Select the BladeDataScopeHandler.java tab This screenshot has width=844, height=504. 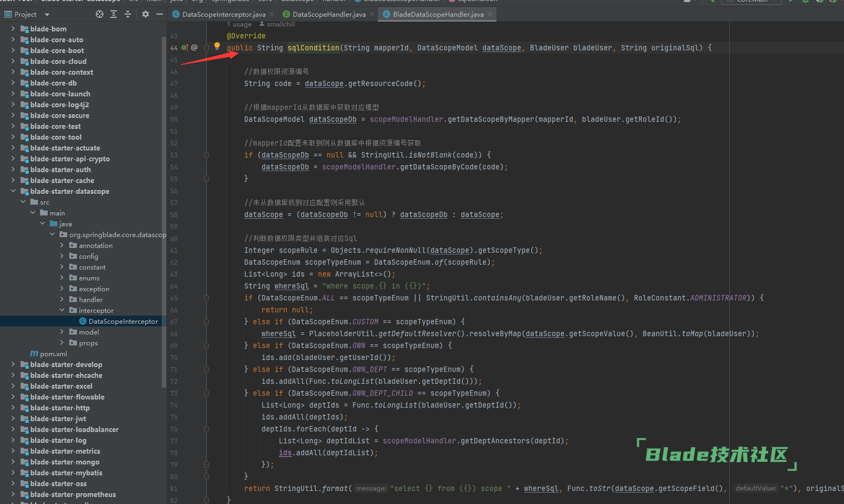coord(438,15)
